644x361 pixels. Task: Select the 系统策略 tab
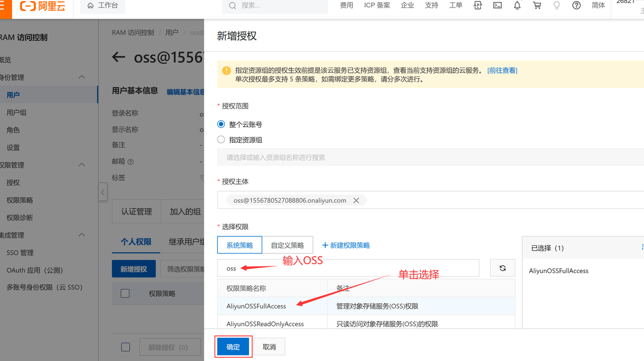pyautogui.click(x=240, y=245)
